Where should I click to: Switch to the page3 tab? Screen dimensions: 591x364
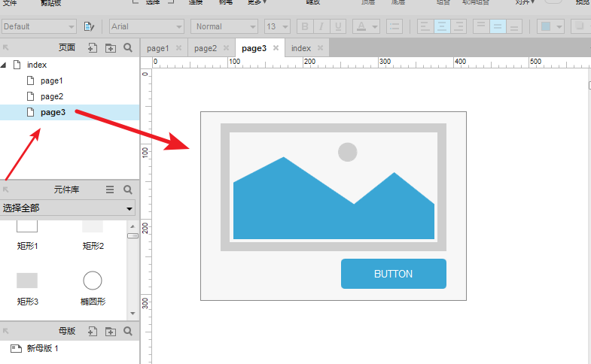(254, 48)
